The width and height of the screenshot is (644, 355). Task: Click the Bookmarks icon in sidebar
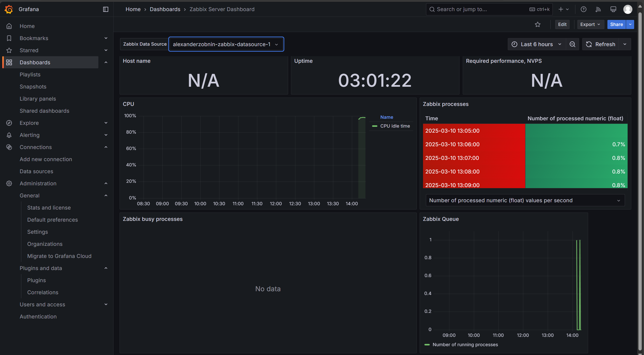(9, 38)
